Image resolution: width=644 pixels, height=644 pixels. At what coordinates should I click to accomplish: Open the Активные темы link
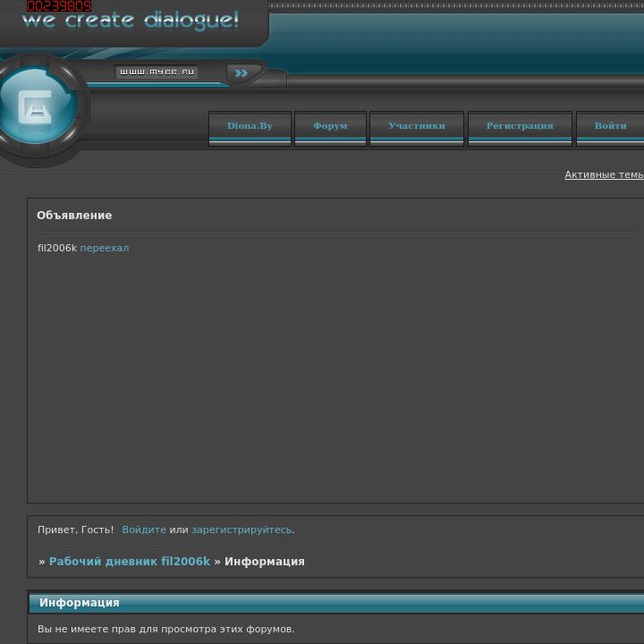(x=604, y=174)
